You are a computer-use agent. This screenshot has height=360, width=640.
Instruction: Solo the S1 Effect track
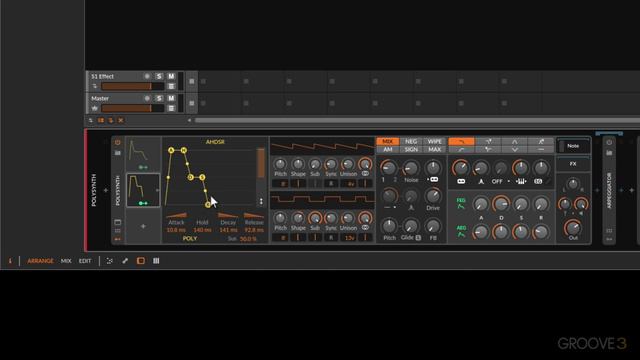click(x=159, y=76)
